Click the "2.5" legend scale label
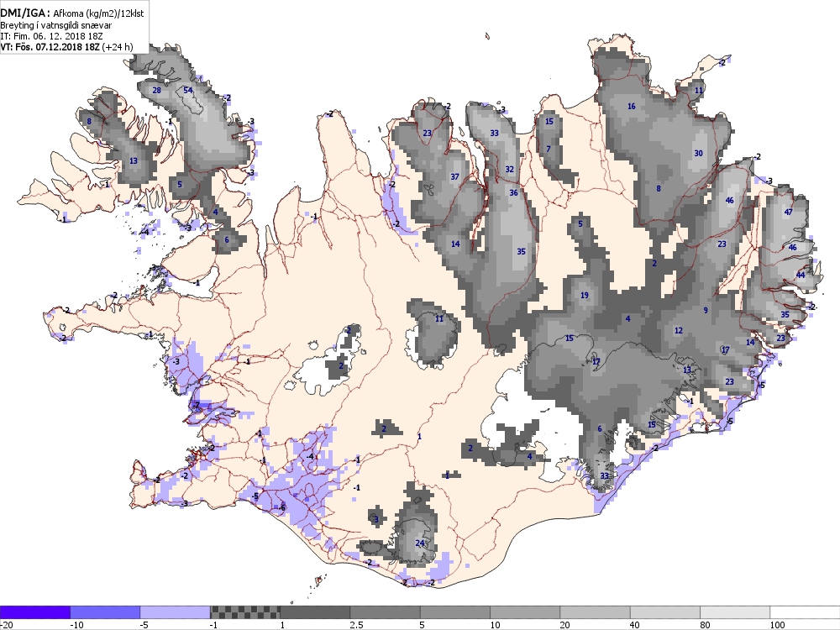 (357, 625)
